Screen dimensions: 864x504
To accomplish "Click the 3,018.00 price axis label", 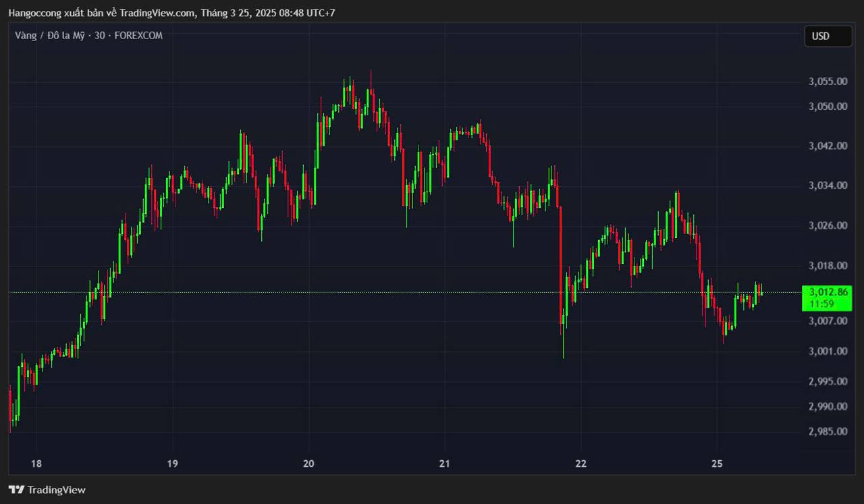I will point(828,266).
